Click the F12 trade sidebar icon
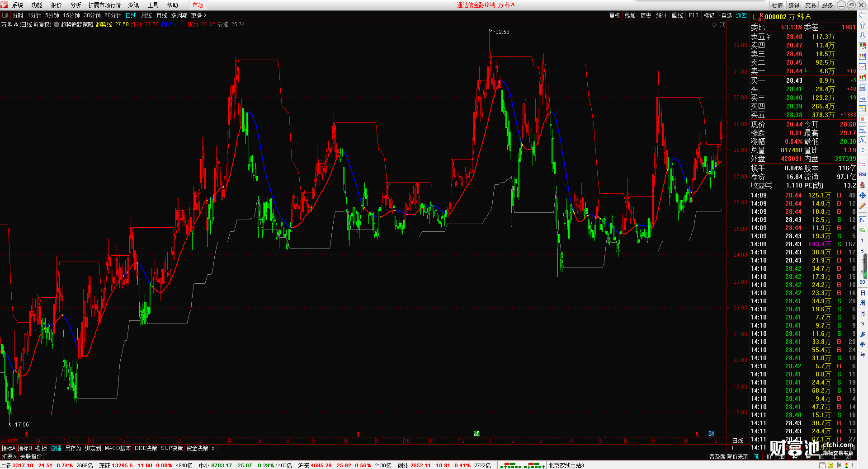The height and width of the screenshot is (469, 868). (x=863, y=129)
